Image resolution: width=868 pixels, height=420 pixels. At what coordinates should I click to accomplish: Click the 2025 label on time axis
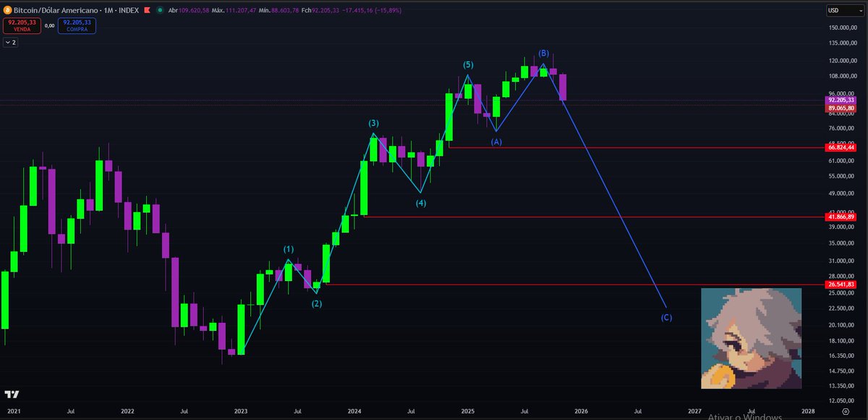click(468, 411)
